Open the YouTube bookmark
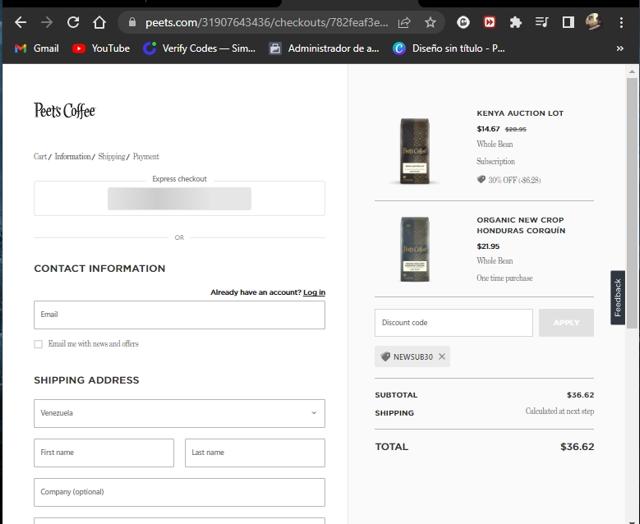This screenshot has width=640, height=524. click(x=101, y=49)
